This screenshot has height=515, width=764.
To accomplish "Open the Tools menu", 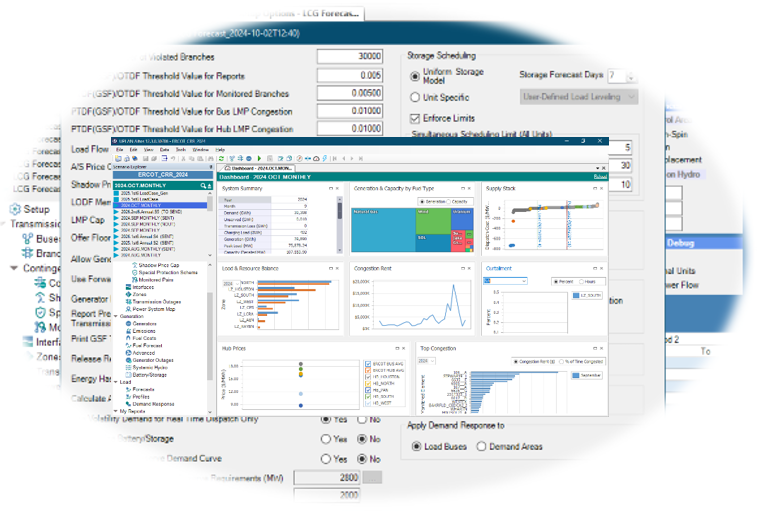I will point(181,150).
